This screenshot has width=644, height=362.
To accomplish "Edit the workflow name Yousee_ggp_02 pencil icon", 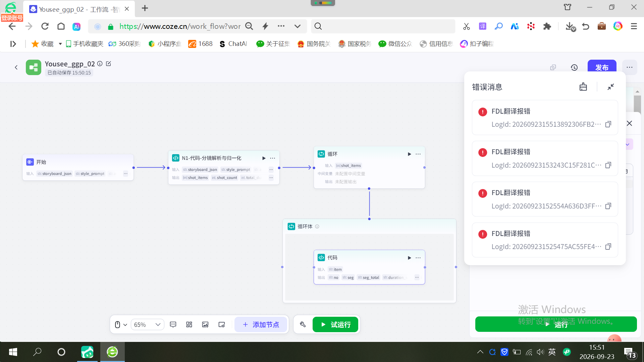I will (x=108, y=64).
